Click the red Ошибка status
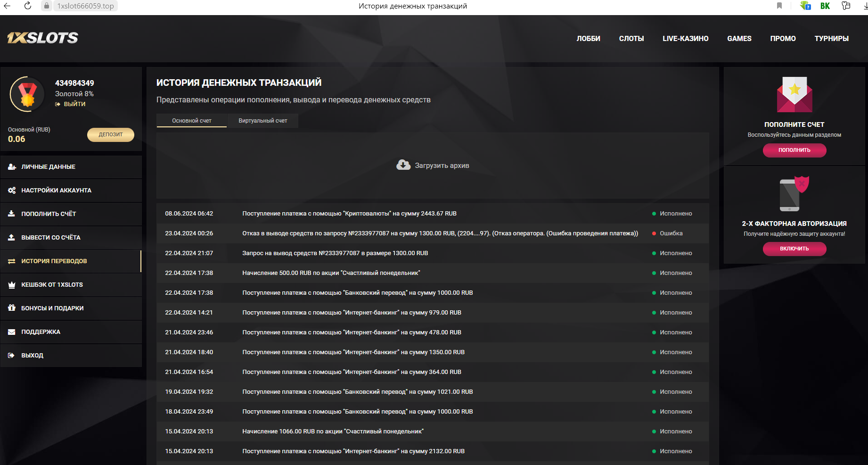The image size is (868, 465). pyautogui.click(x=671, y=233)
